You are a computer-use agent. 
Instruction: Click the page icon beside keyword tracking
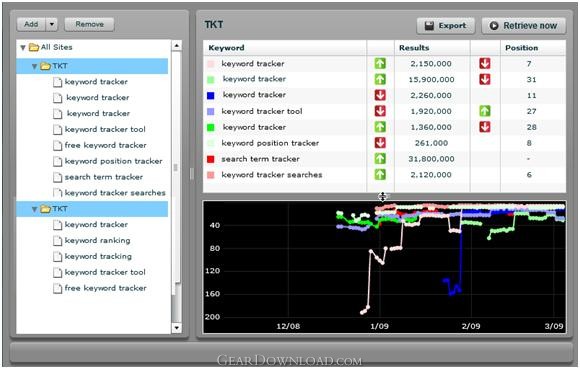(57, 257)
